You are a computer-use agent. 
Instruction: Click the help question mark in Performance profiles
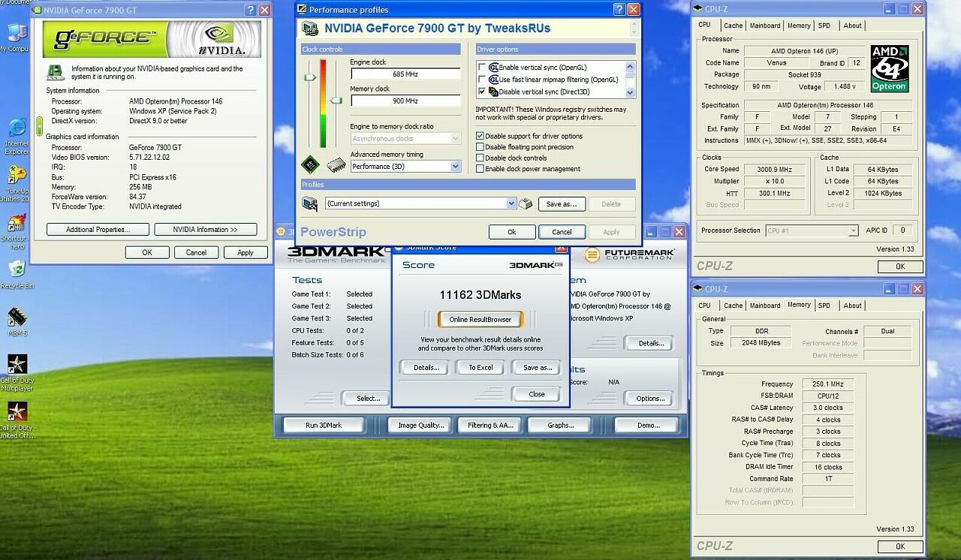click(x=619, y=10)
